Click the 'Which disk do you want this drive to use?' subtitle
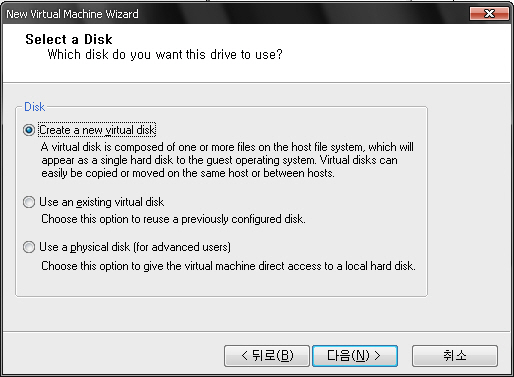The image size is (514, 377). pos(165,54)
